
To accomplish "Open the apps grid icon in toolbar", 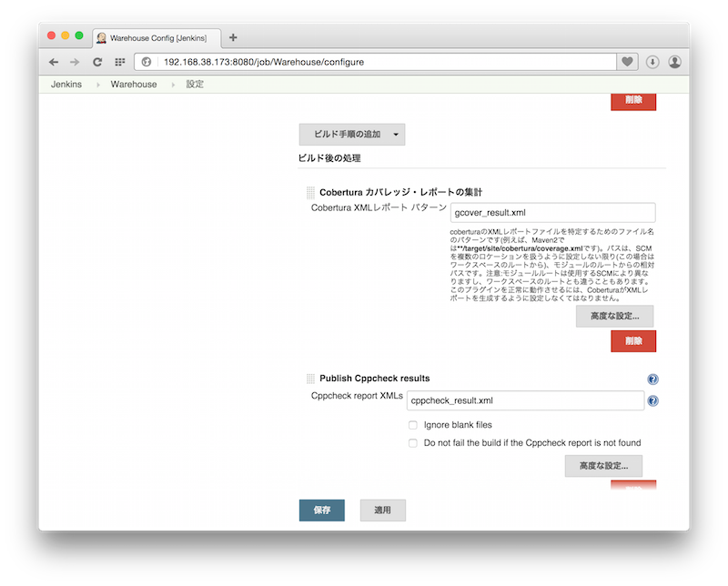I will [x=119, y=62].
